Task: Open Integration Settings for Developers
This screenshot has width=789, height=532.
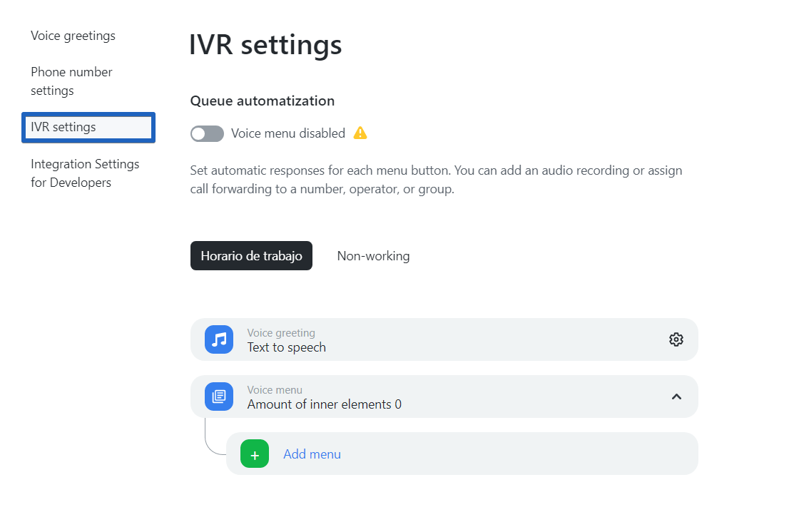Action: click(85, 173)
